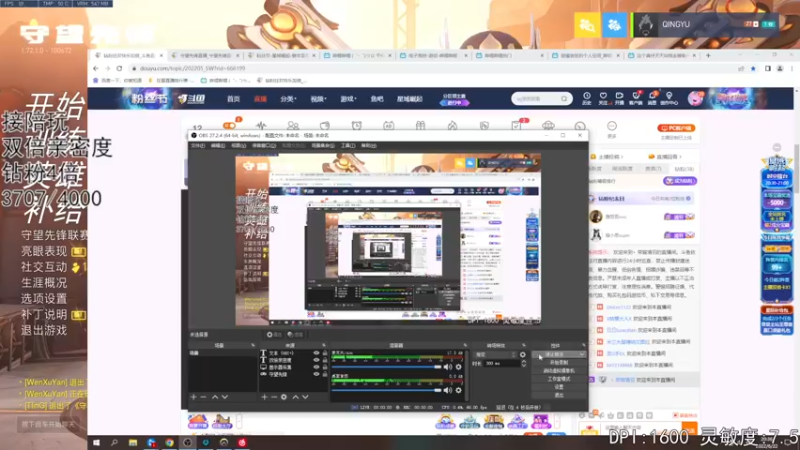Switch to second Chrome tab

coord(205,55)
